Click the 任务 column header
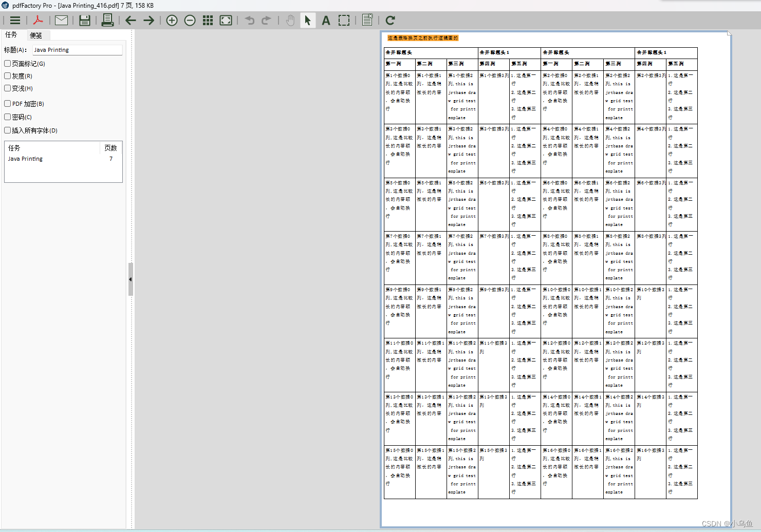This screenshot has height=532, width=761. (x=52, y=148)
